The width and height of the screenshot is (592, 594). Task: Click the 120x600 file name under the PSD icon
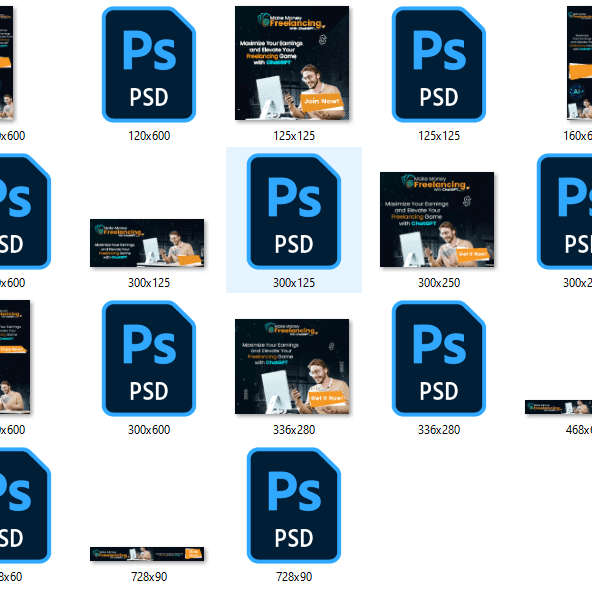coord(149,136)
